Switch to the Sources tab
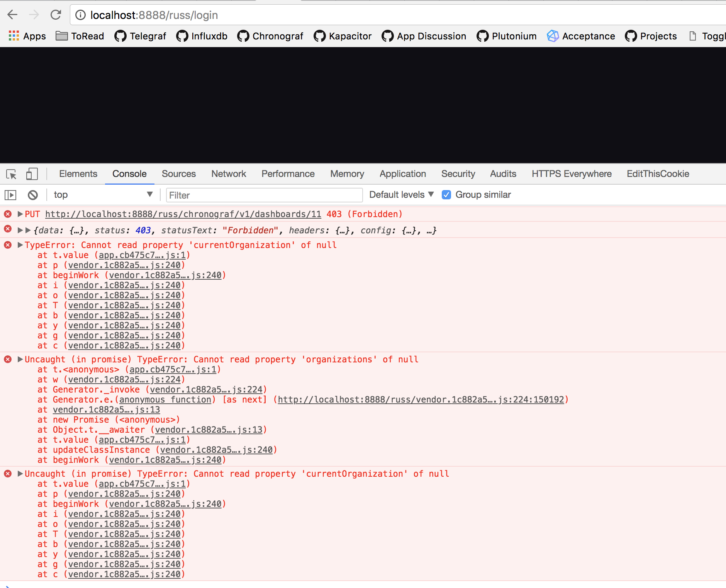 coord(178,173)
